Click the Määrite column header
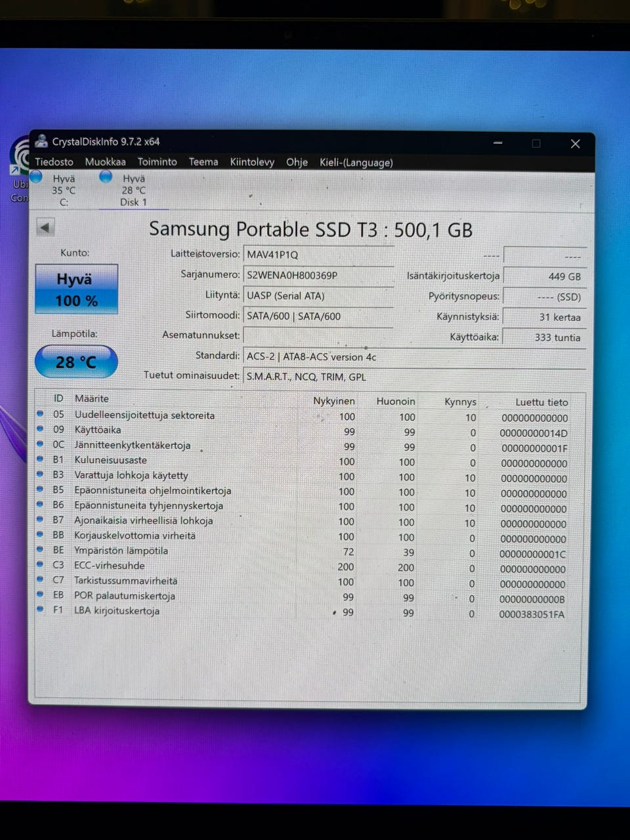630x840 pixels. [x=91, y=398]
